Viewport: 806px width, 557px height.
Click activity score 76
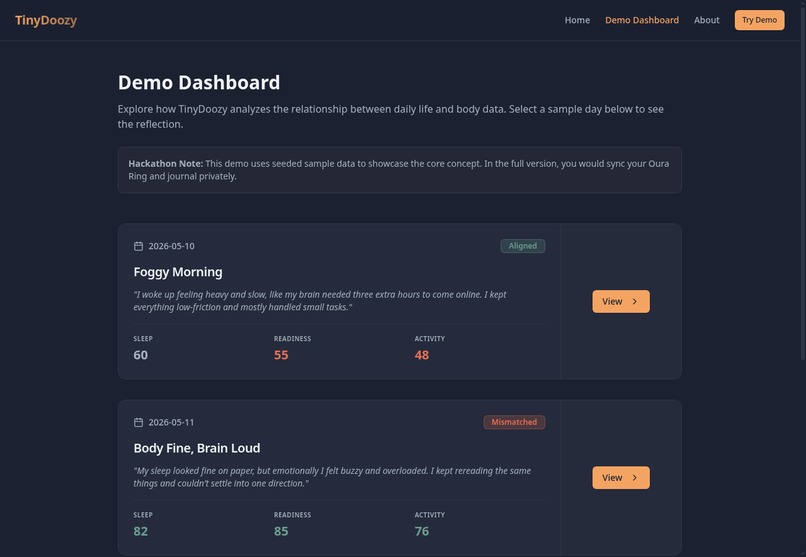[x=422, y=531]
